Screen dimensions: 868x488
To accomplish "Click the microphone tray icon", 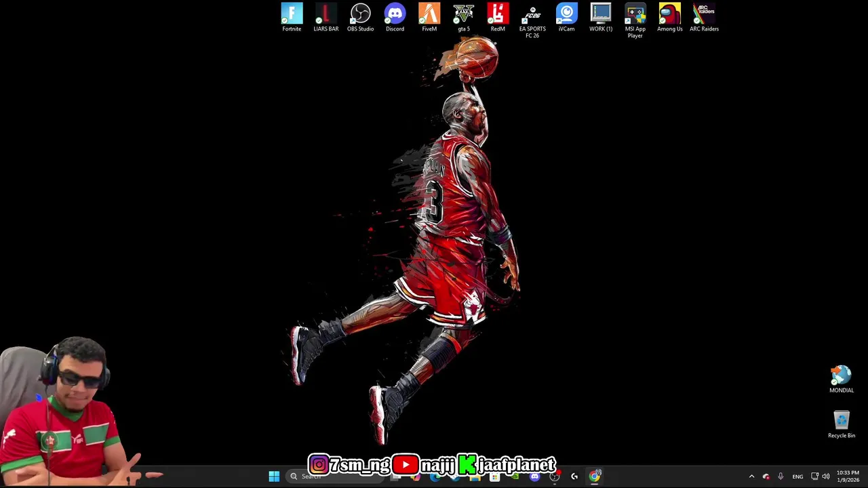I will tap(781, 476).
